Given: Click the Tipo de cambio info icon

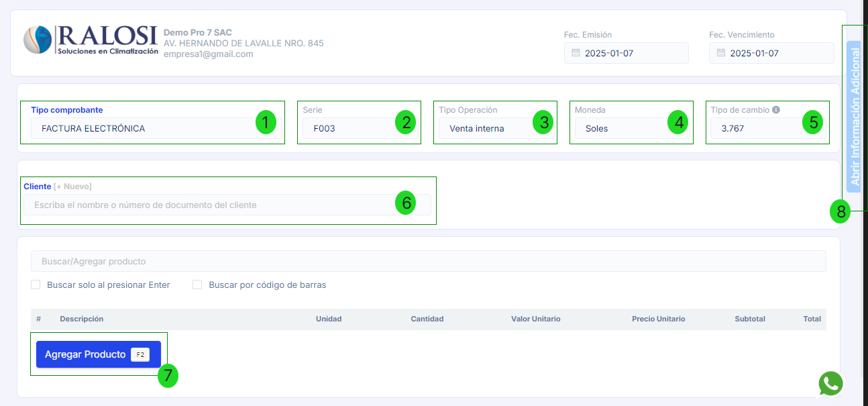Looking at the screenshot, I should point(776,110).
